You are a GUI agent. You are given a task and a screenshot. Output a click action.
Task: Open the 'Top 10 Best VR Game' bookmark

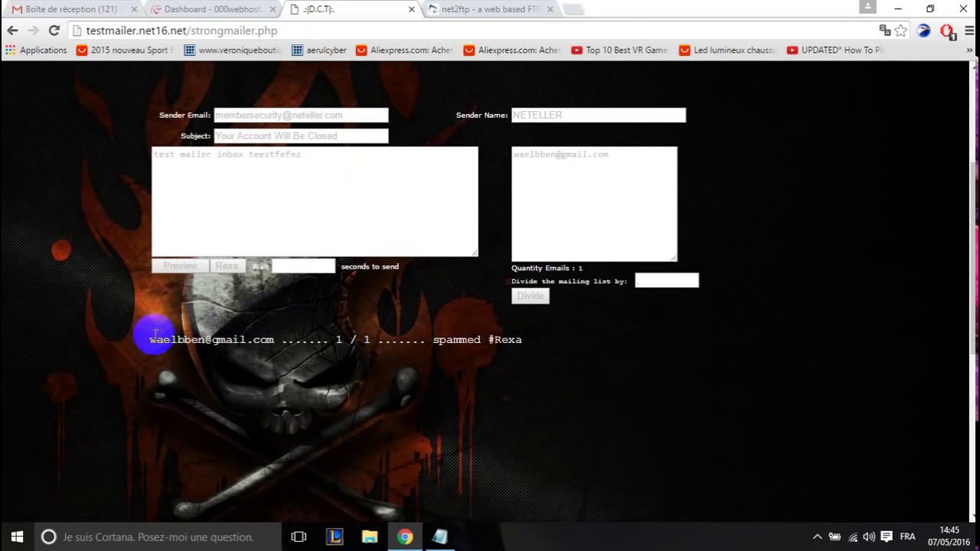tap(620, 51)
